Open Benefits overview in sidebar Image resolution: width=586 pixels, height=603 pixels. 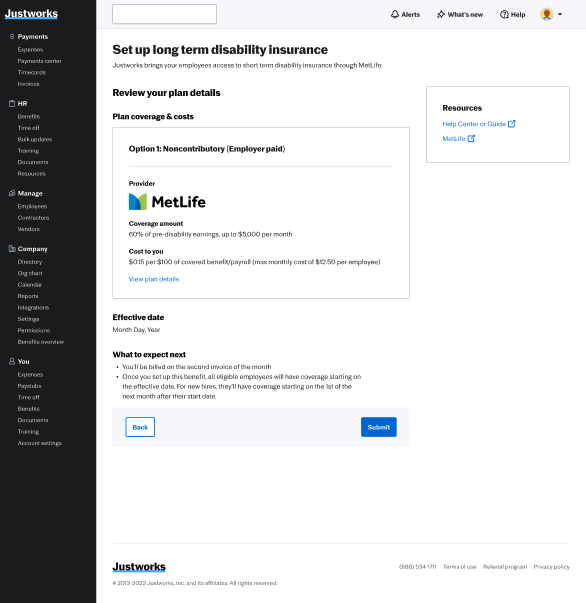point(41,342)
